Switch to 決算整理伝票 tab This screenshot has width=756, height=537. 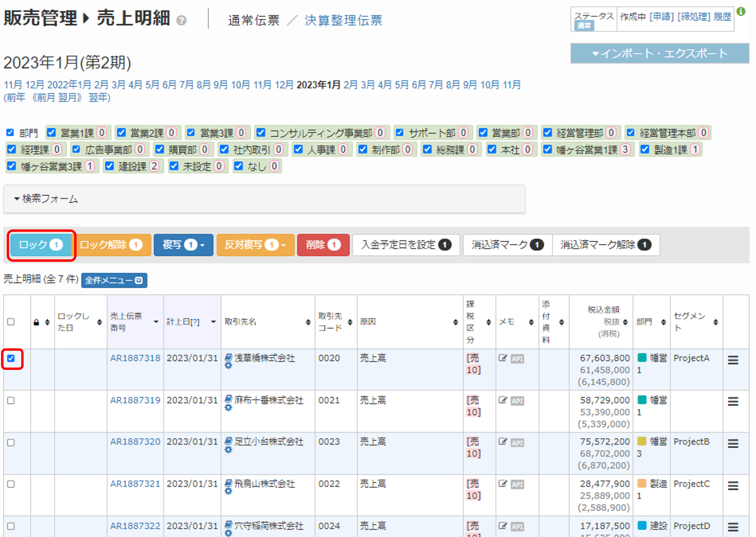(x=343, y=20)
